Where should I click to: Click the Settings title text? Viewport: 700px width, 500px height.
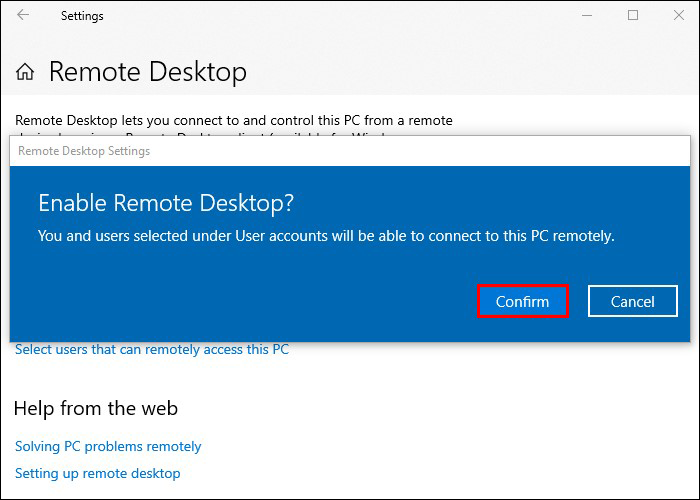(82, 16)
